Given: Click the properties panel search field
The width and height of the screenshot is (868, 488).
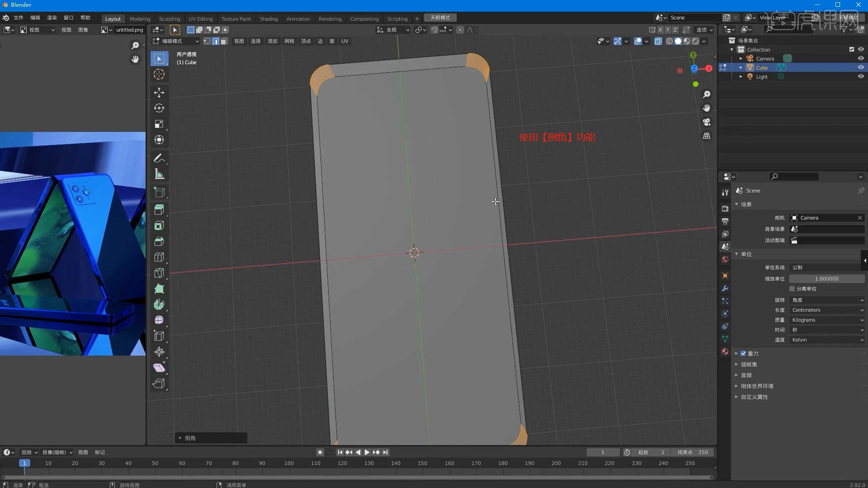Looking at the screenshot, I should [794, 177].
